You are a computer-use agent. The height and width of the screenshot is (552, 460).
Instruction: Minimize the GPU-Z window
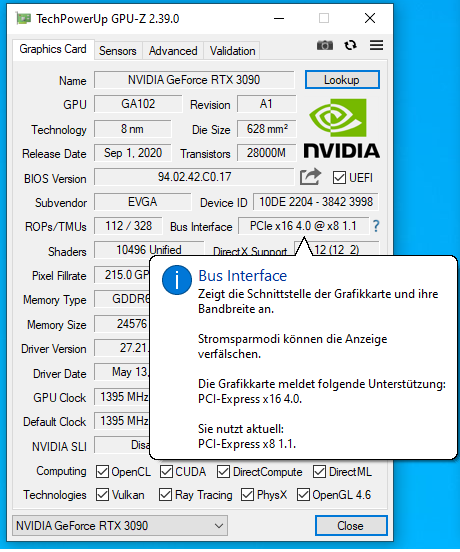coord(279,18)
